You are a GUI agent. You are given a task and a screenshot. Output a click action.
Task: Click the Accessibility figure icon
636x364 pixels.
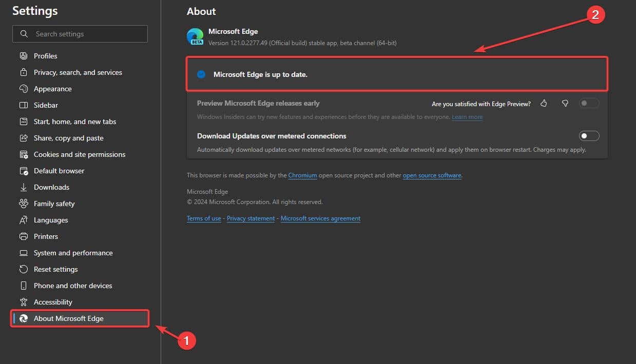pyautogui.click(x=23, y=302)
